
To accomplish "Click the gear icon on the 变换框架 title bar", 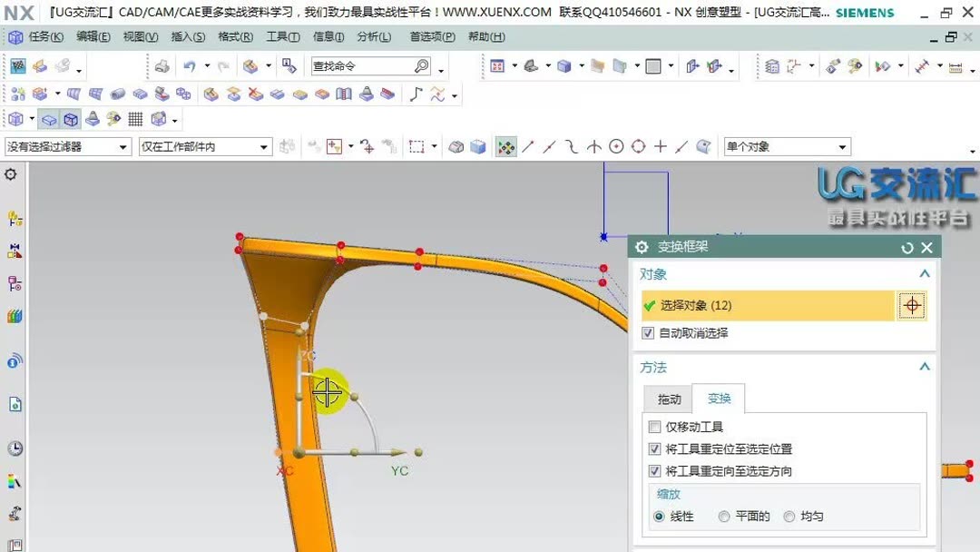I will 641,247.
